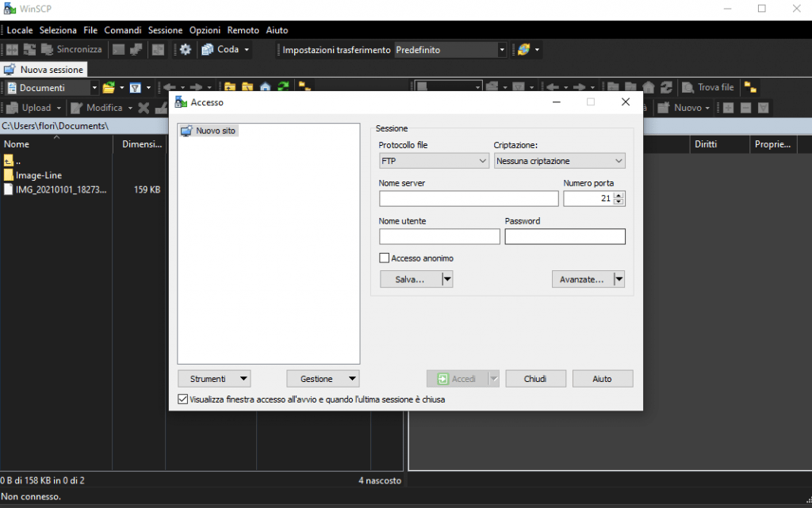
Task: Click the Trova file search icon
Action: (x=687, y=87)
